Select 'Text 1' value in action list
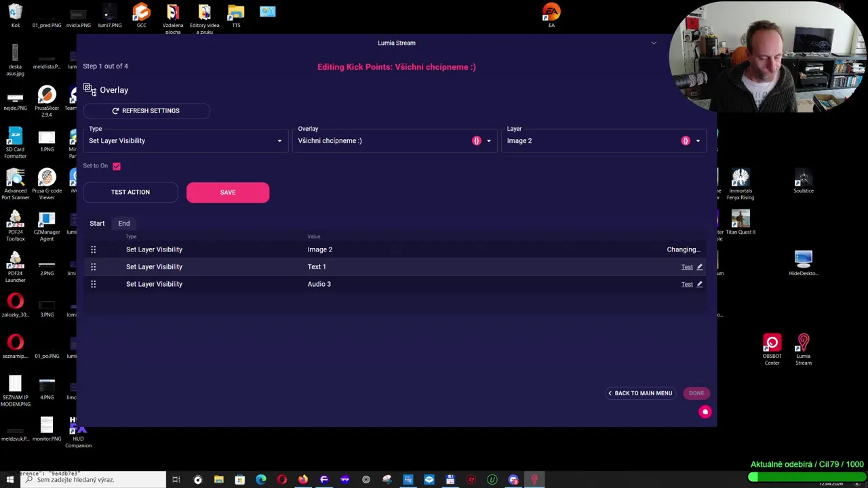 317,267
